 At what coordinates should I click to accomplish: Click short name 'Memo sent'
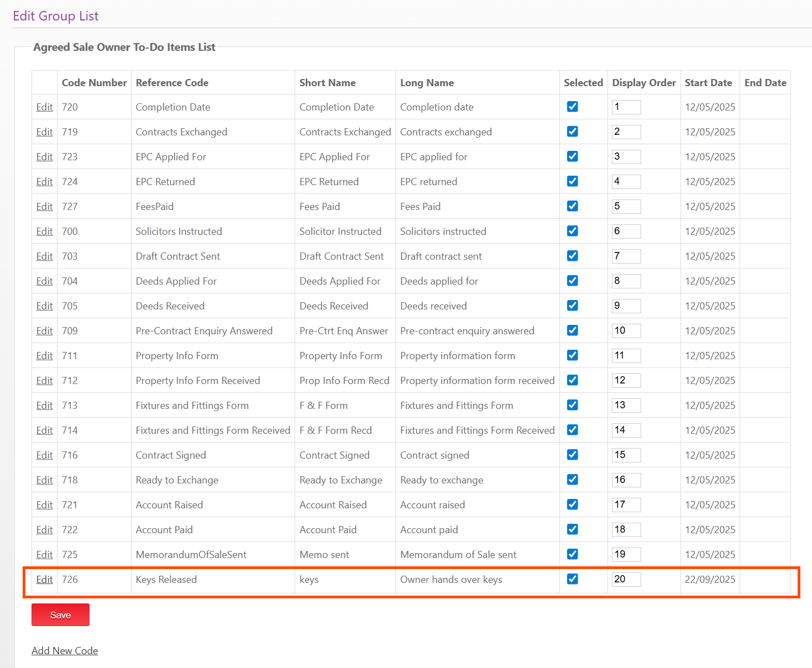coord(324,555)
